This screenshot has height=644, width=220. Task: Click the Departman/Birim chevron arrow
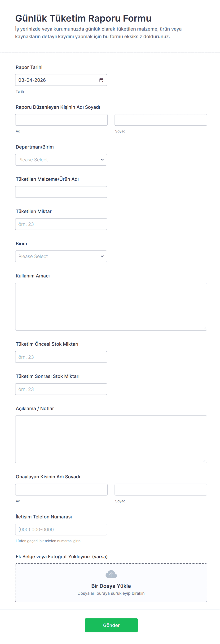pyautogui.click(x=102, y=160)
